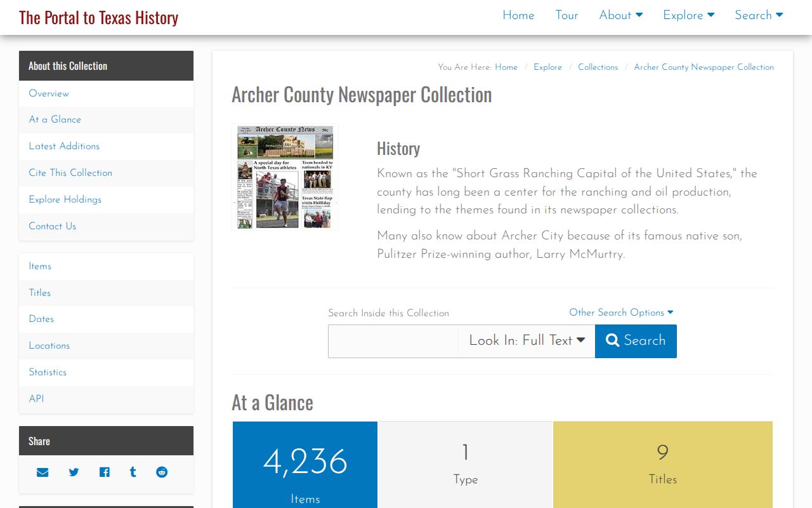Open the Search menu in top navigation

tap(759, 15)
